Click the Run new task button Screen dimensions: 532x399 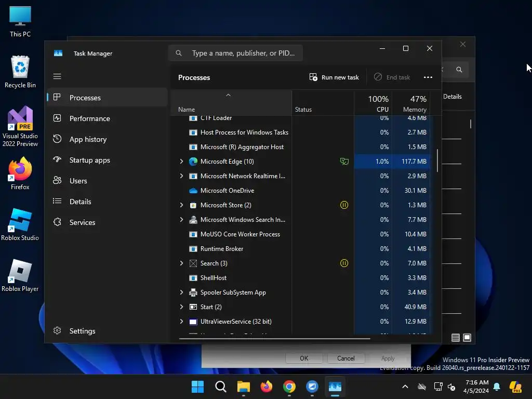pyautogui.click(x=334, y=77)
